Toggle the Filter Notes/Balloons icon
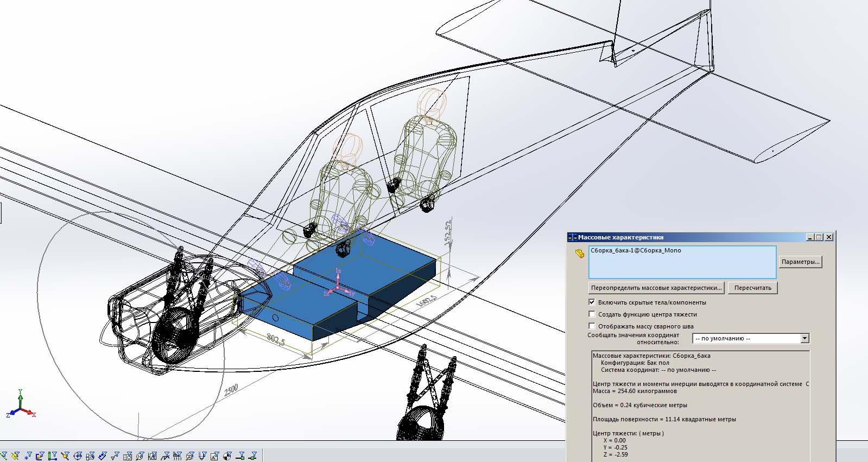The image size is (868, 462). coord(140,455)
